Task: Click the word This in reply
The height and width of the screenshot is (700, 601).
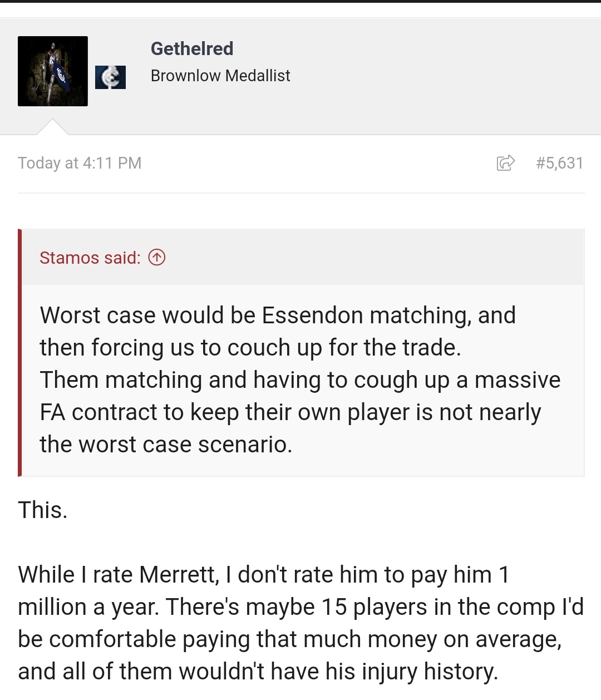Action: [42, 510]
